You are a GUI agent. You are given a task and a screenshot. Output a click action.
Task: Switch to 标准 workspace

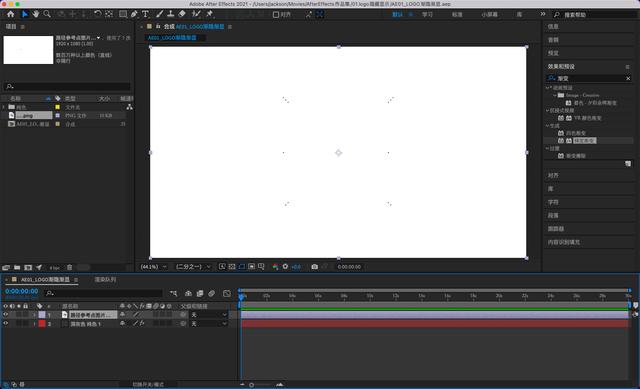(457, 15)
